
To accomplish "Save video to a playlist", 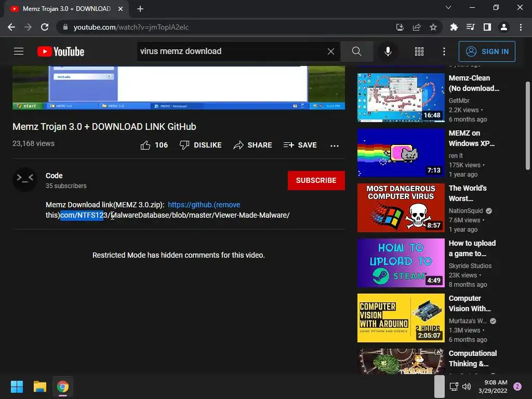I will pos(300,145).
